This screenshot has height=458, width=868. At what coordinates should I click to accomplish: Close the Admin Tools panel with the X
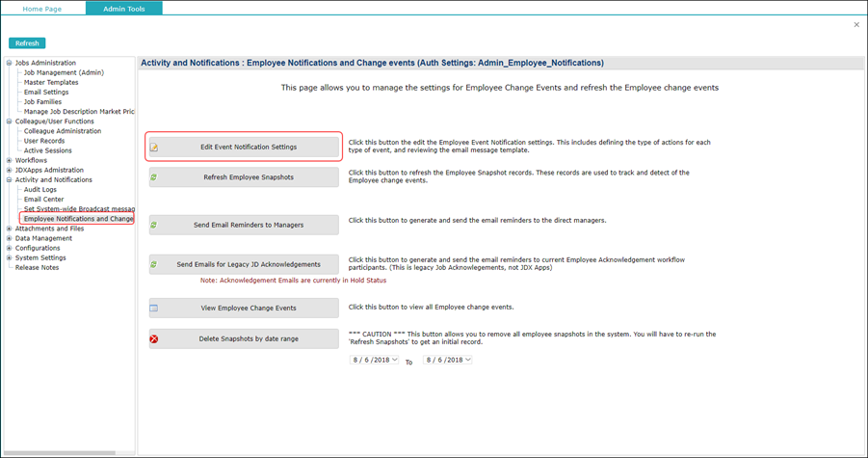click(856, 25)
